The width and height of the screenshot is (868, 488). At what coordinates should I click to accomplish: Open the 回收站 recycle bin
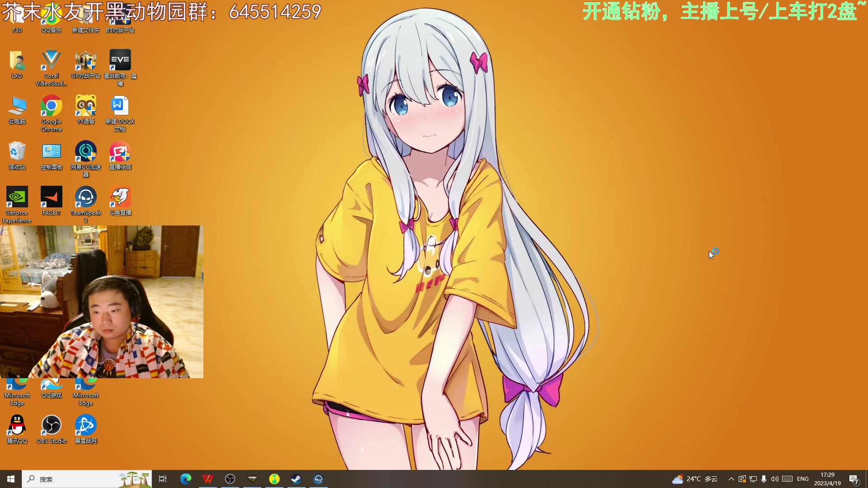(17, 155)
